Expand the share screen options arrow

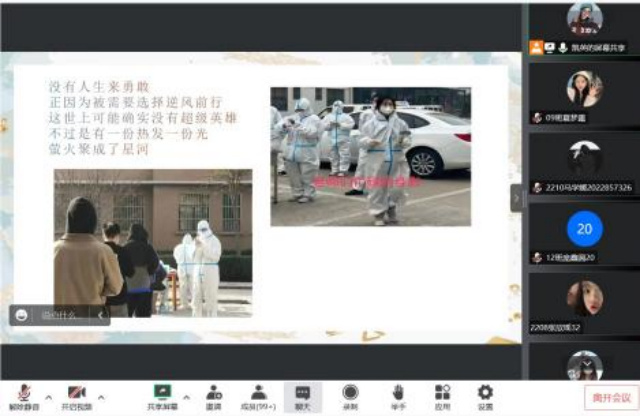(x=187, y=397)
